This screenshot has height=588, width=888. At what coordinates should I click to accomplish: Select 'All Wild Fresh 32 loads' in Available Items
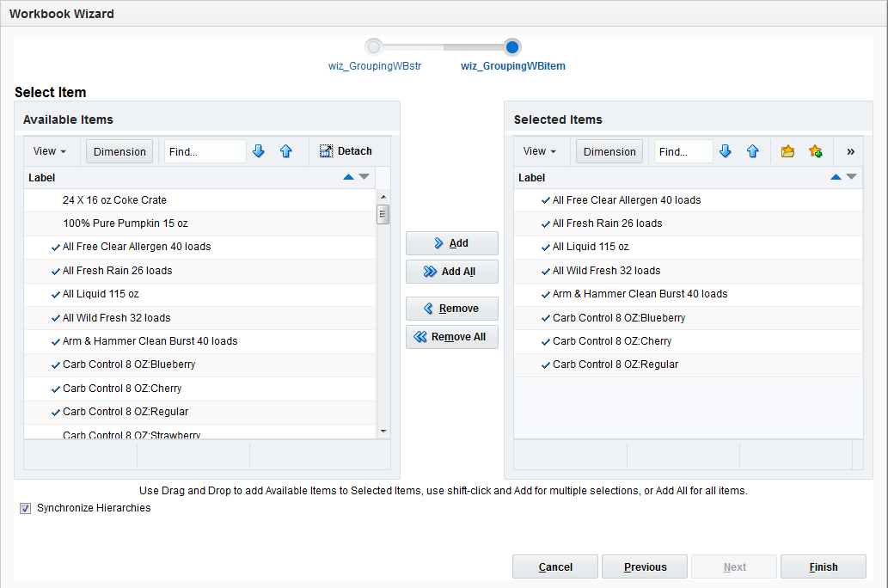pyautogui.click(x=199, y=318)
